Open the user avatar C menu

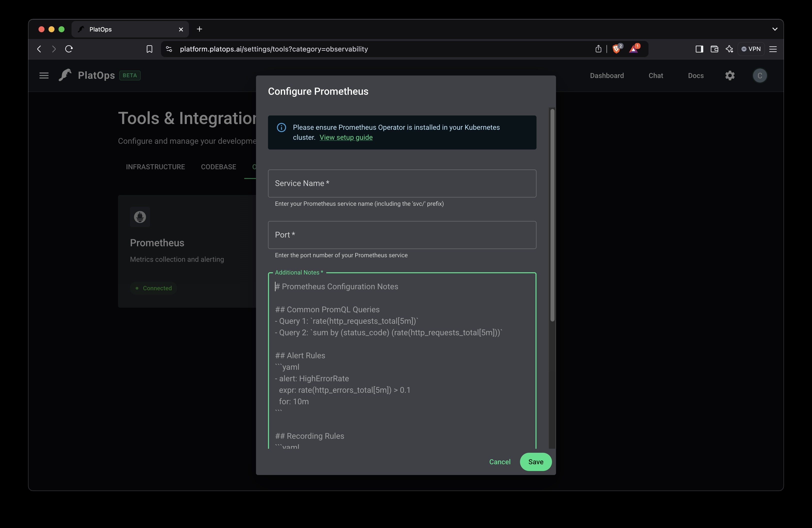tap(759, 75)
